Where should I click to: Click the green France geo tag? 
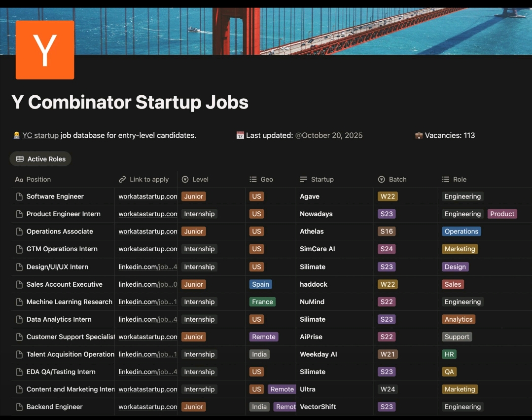[x=262, y=302]
